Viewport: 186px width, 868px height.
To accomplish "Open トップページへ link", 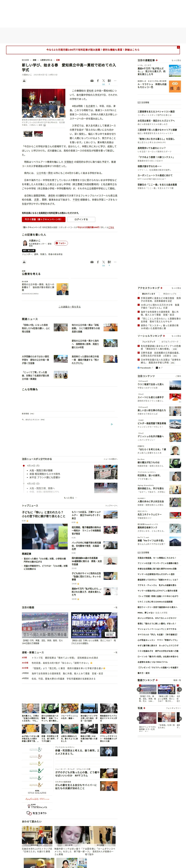I will click(x=111, y=506).
